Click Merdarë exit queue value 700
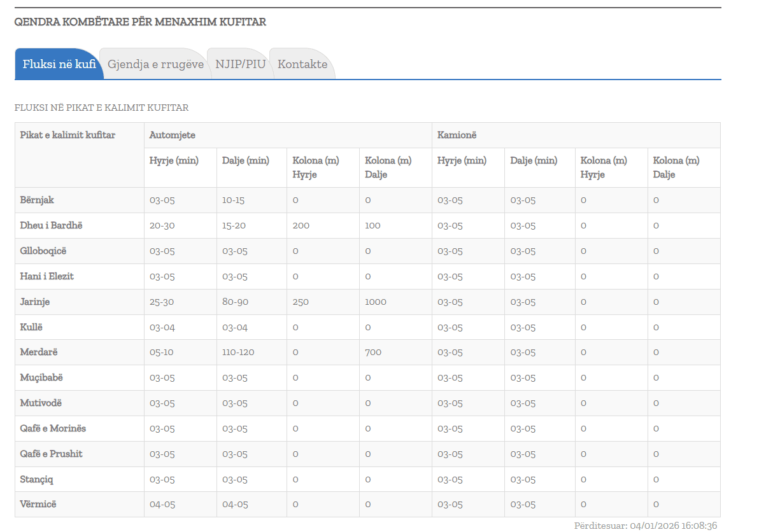The image size is (766, 532). [372, 353]
